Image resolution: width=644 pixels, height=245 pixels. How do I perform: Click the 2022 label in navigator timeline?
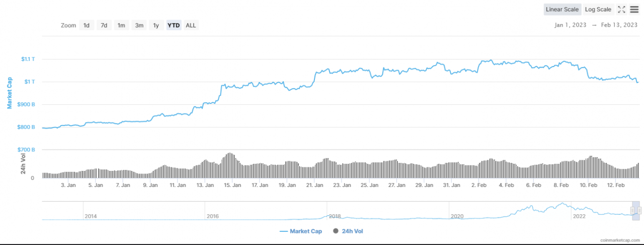point(579,216)
